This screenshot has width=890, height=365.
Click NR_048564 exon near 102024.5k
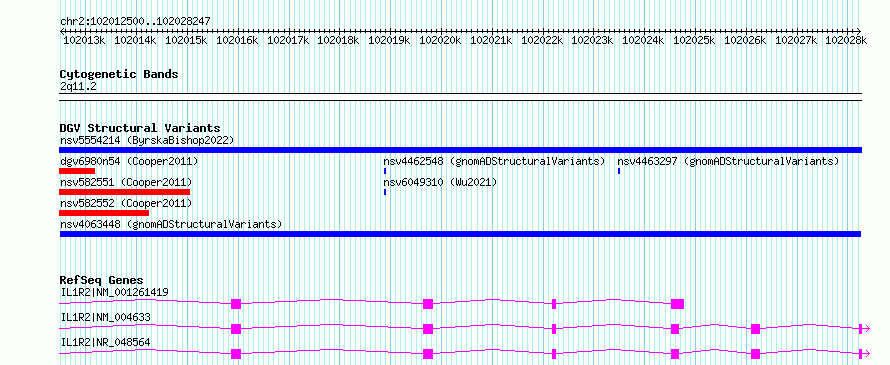pyautogui.click(x=675, y=354)
